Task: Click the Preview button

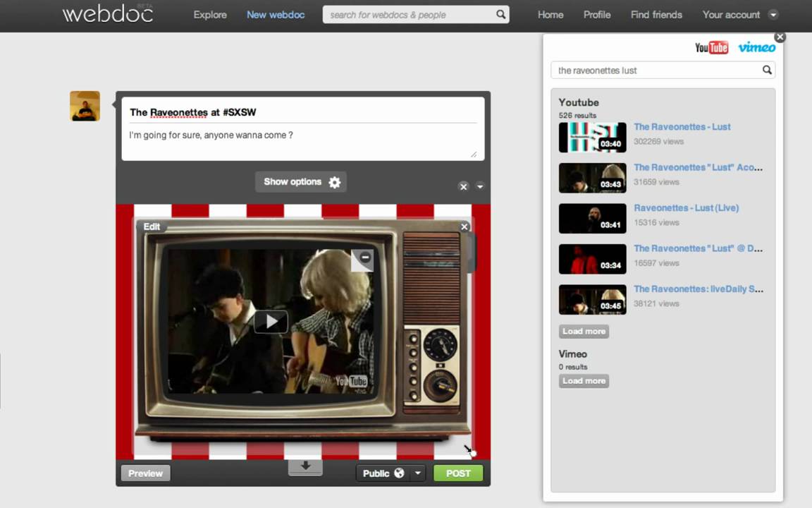Action: pyautogui.click(x=145, y=473)
